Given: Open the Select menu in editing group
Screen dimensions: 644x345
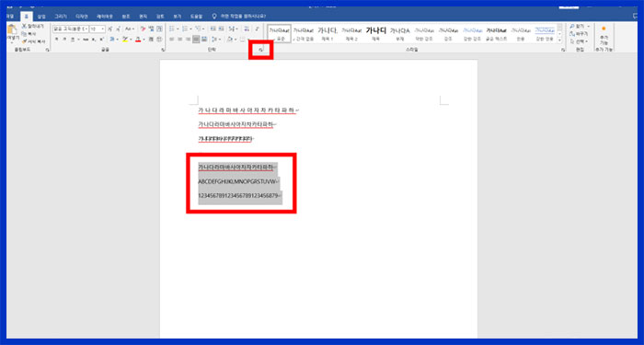Looking at the screenshot, I should [x=579, y=41].
